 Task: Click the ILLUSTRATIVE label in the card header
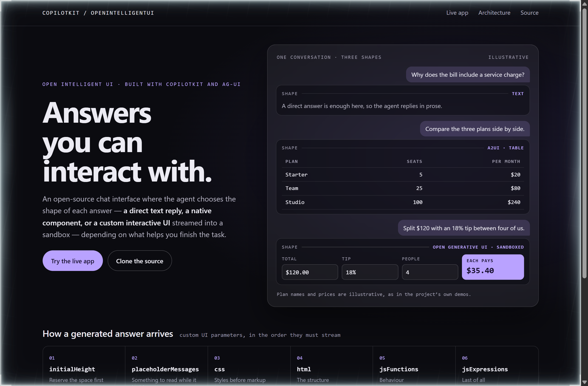(508, 57)
